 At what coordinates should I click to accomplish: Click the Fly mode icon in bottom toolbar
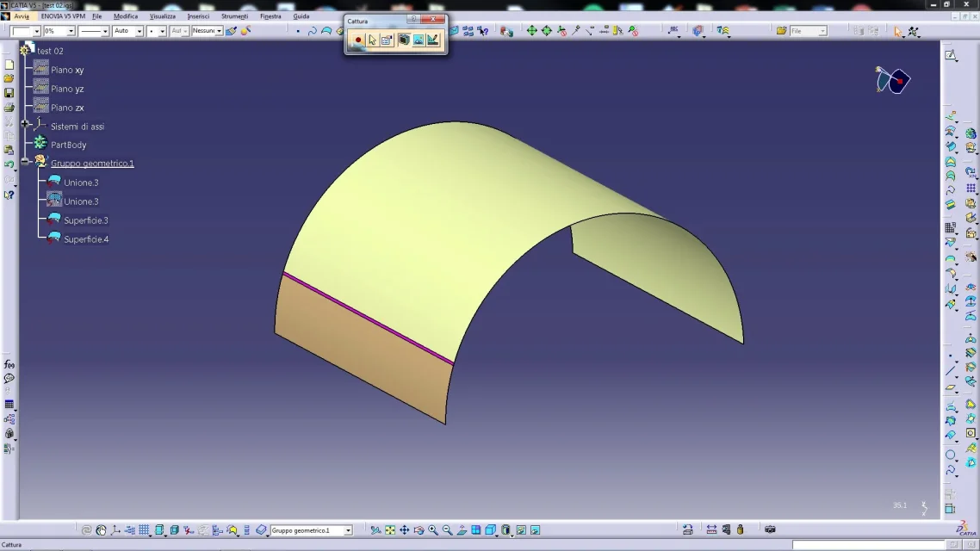(x=375, y=530)
